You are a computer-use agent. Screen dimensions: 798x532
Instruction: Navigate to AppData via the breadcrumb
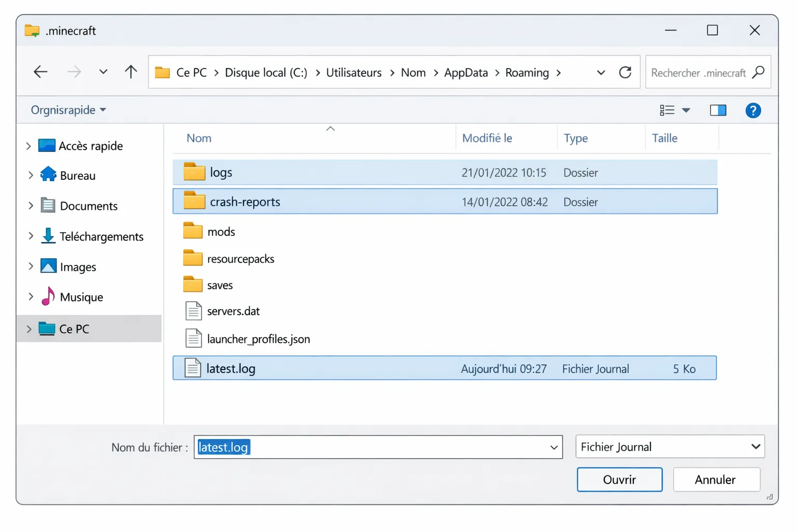465,72
